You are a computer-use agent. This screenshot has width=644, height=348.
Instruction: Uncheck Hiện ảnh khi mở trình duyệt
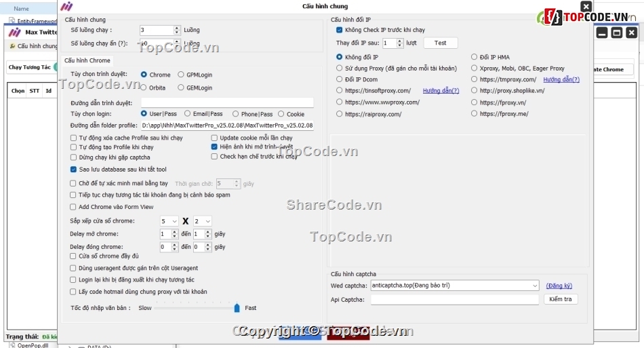[x=214, y=147]
